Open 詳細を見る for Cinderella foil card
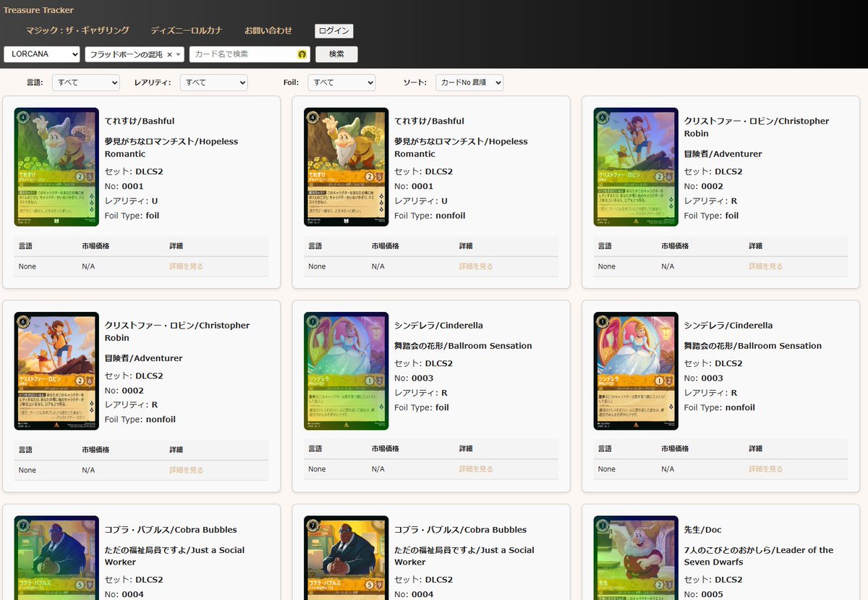Viewport: 868px width, 600px height. pyautogui.click(x=476, y=469)
